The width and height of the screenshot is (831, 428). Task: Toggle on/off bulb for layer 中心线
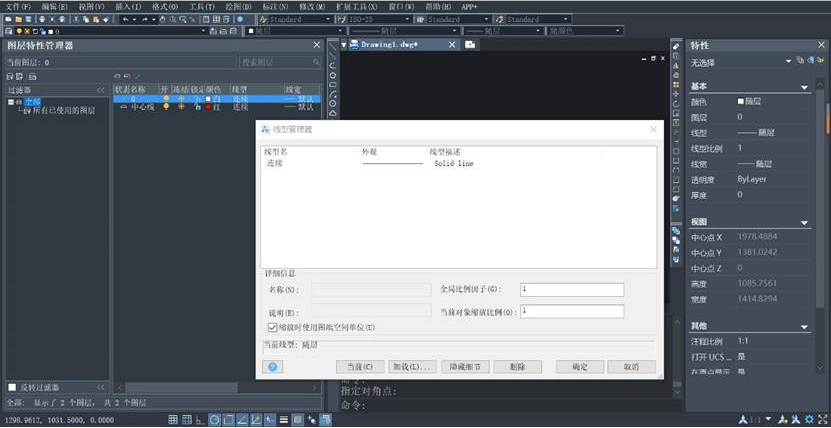point(166,106)
